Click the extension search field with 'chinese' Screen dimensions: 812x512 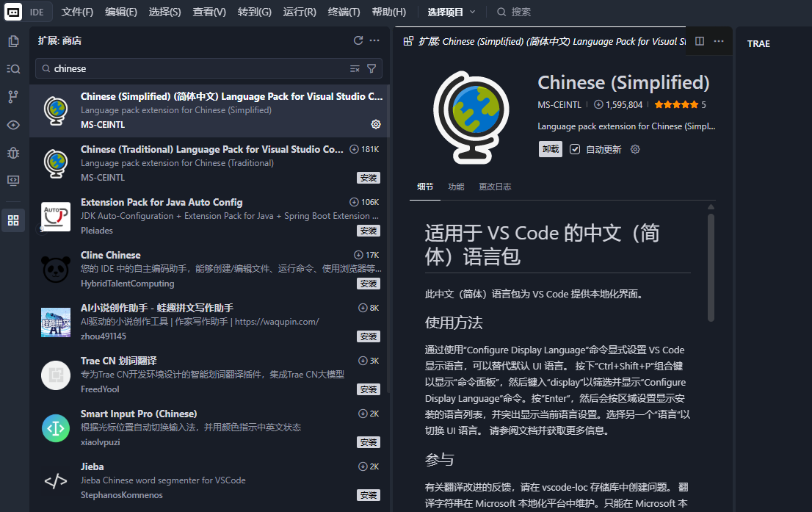tap(209, 68)
